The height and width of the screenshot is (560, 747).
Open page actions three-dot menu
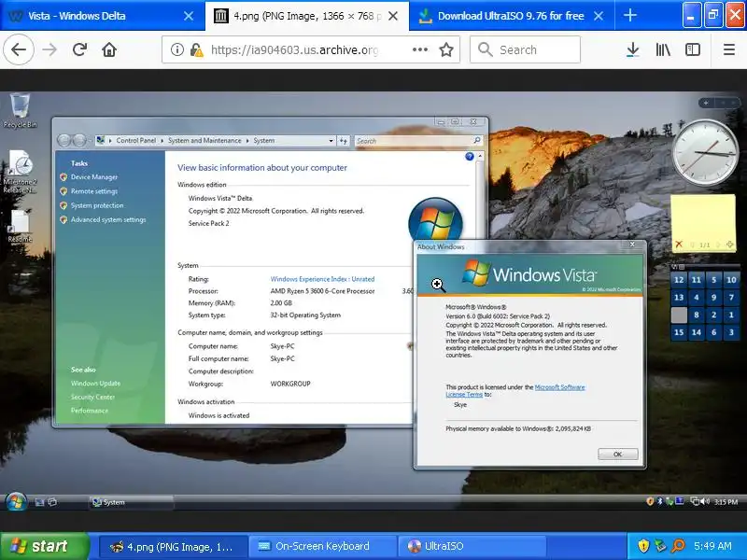419,49
